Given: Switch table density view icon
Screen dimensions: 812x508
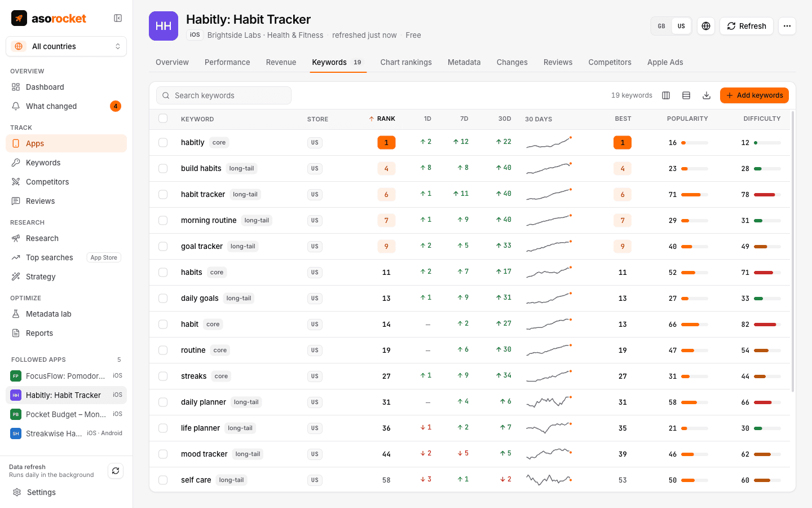Looking at the screenshot, I should click(x=686, y=95).
